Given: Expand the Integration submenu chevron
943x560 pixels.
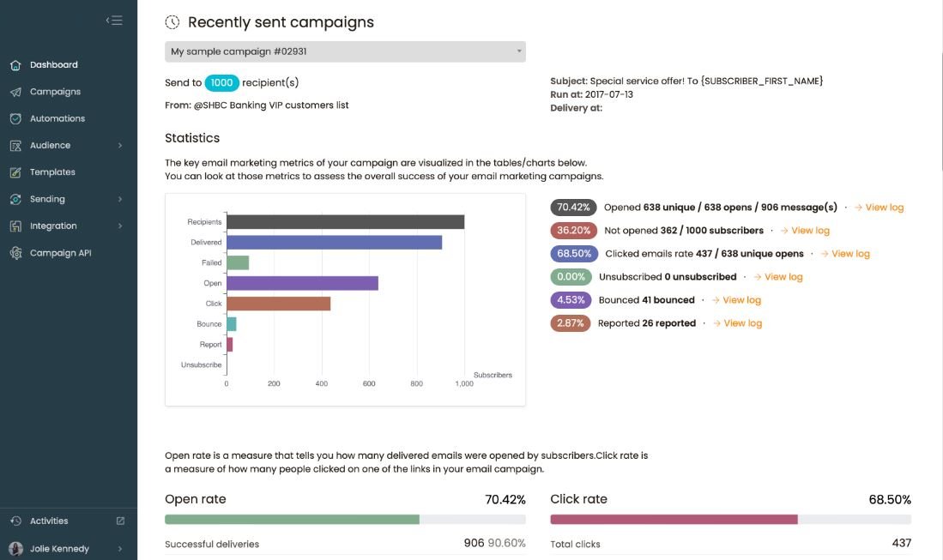Looking at the screenshot, I should (120, 226).
